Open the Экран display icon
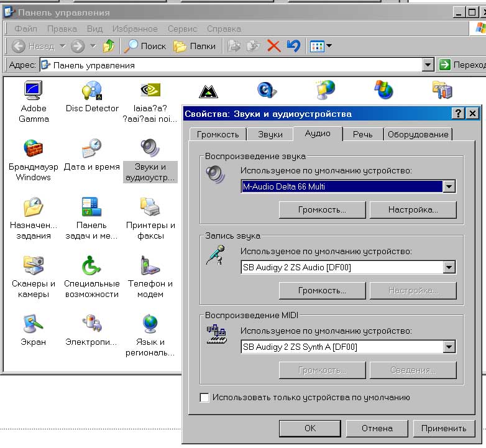 point(34,324)
